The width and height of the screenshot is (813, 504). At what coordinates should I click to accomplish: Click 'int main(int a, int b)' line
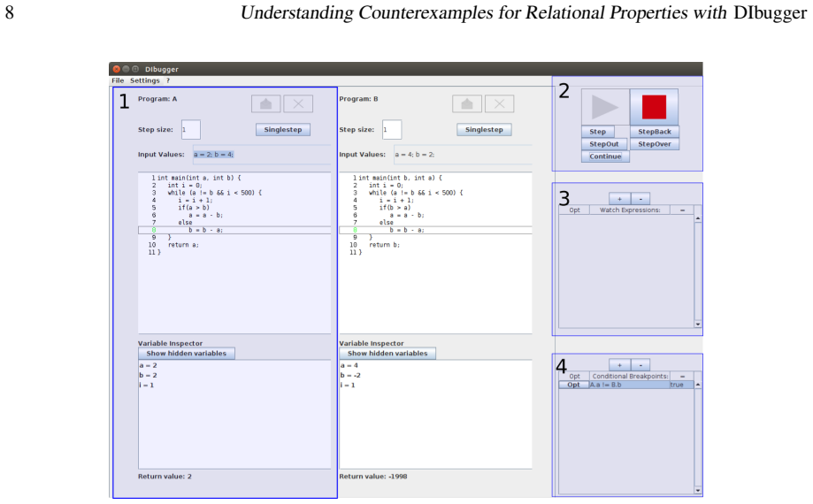tap(199, 178)
